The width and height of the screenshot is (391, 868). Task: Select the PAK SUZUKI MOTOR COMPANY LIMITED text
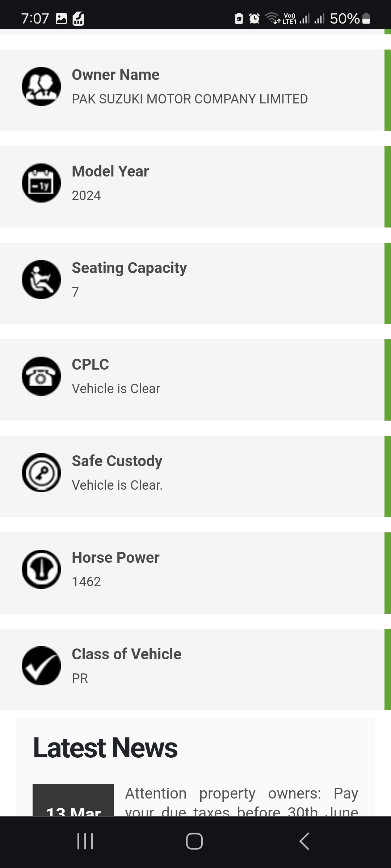coord(190,99)
